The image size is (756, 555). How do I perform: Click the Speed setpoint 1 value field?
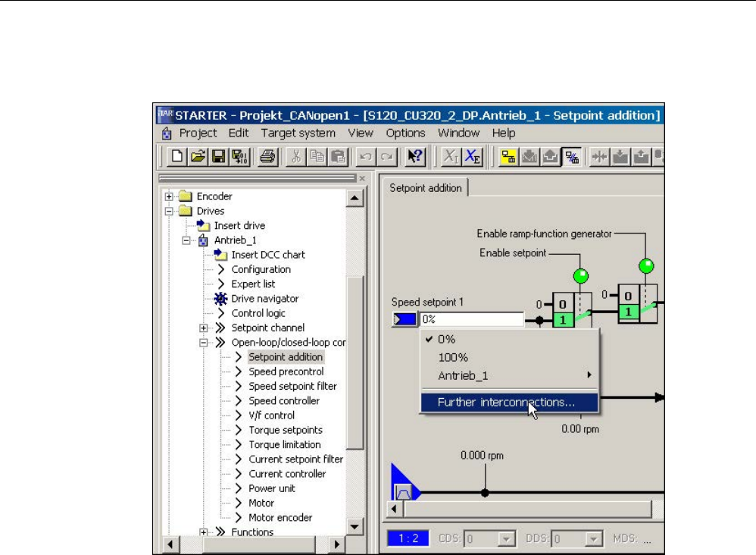click(472, 319)
